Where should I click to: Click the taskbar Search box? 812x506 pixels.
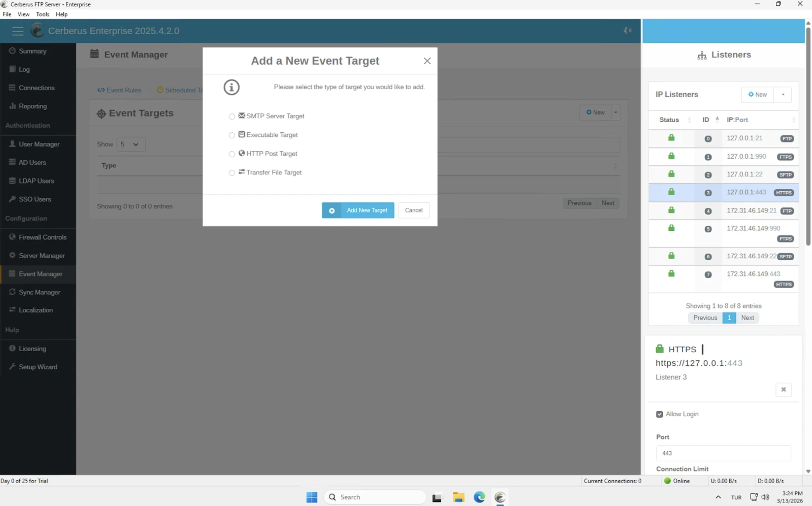coord(375,497)
